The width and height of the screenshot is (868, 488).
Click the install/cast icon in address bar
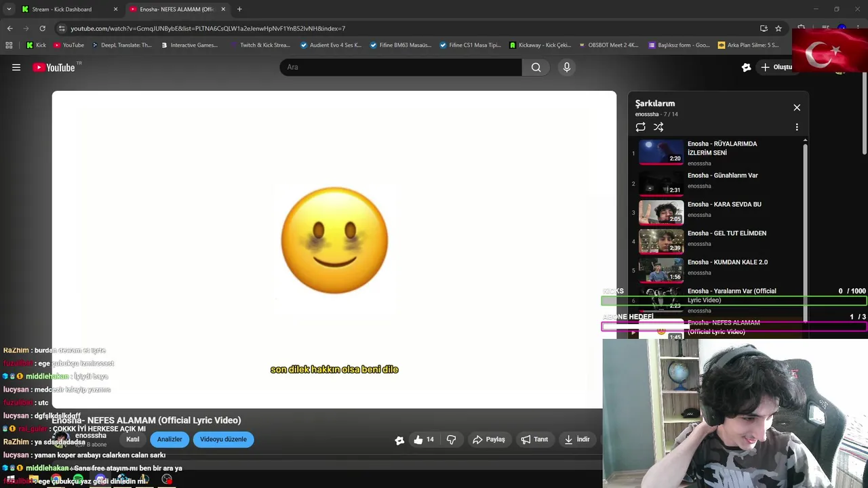click(764, 28)
